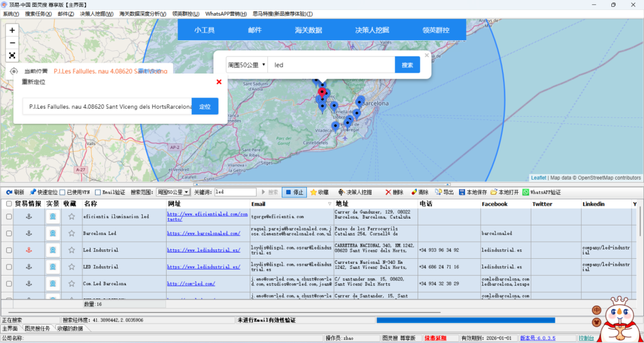
Task: Close the 重新定位 popup with red X
Action: 219,82
